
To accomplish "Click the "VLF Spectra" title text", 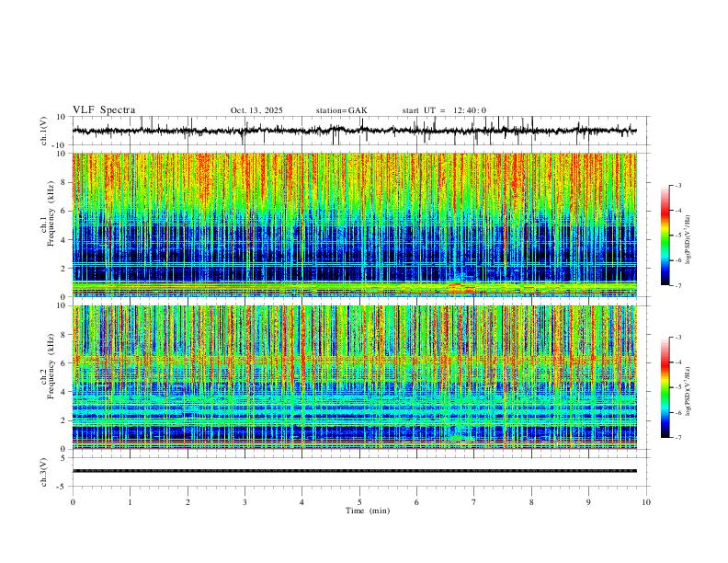I will pyautogui.click(x=104, y=110).
